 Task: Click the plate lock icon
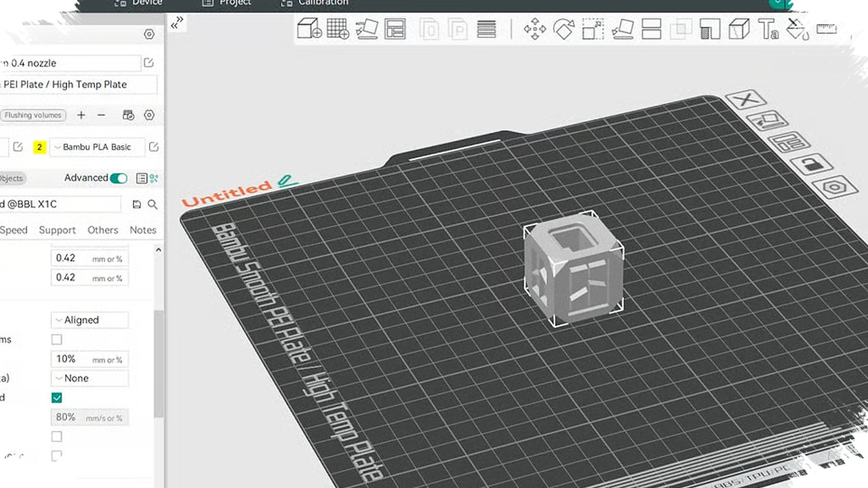click(812, 164)
